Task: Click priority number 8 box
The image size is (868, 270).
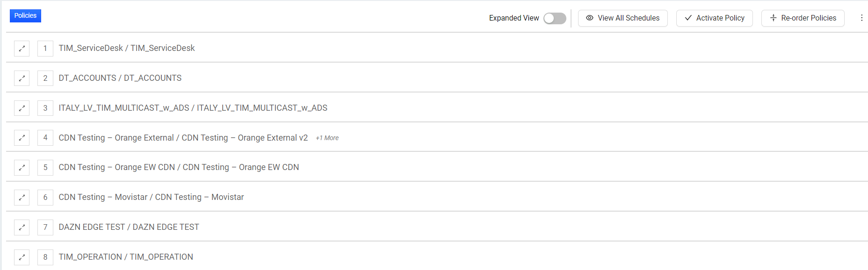Action: [x=45, y=257]
